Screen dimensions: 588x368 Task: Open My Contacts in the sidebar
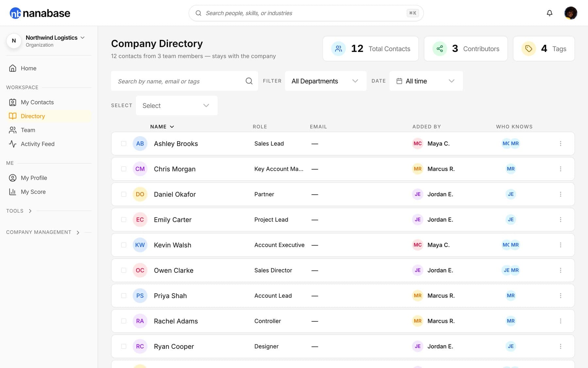pos(49,102)
